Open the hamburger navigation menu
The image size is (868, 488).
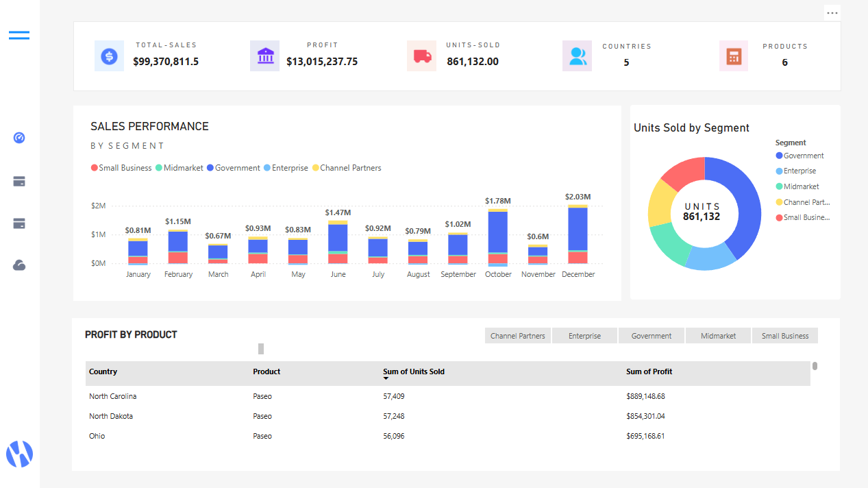point(19,35)
